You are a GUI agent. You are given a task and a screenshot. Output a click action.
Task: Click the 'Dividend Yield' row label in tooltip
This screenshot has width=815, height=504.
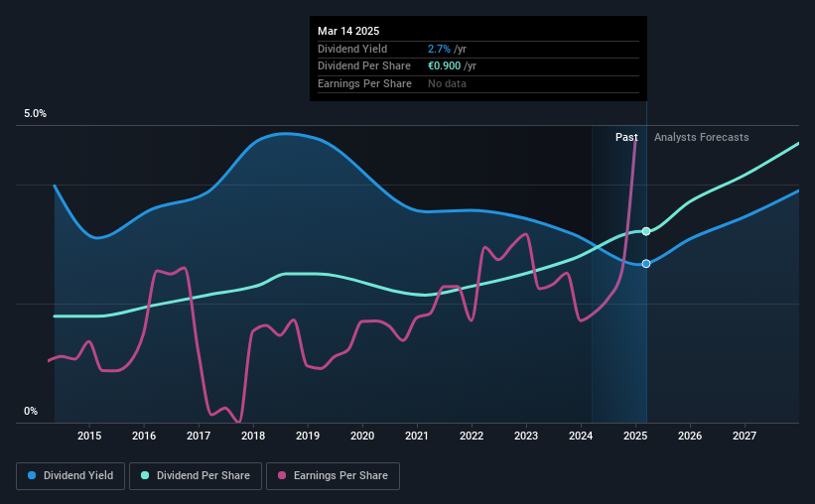point(352,49)
